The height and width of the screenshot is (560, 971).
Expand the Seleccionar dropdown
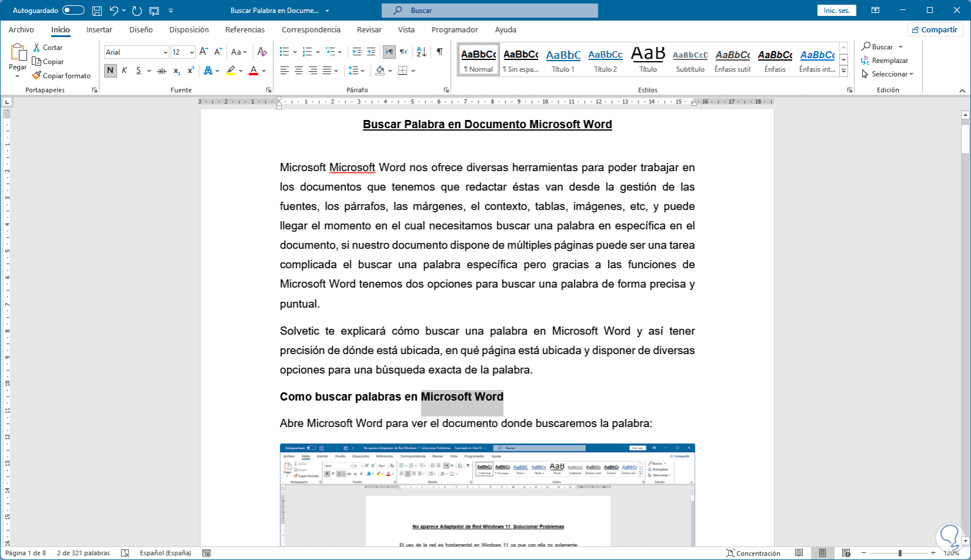[887, 74]
